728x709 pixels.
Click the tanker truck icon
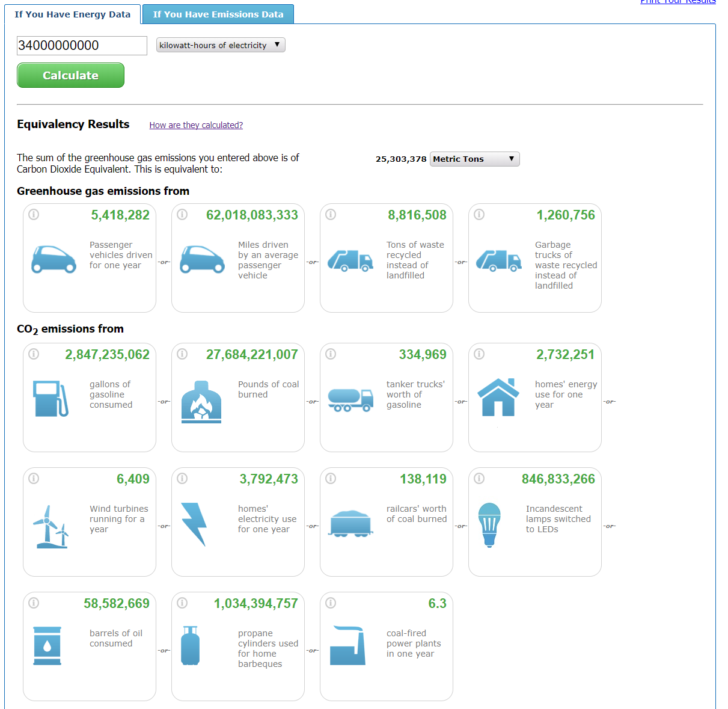(x=350, y=399)
